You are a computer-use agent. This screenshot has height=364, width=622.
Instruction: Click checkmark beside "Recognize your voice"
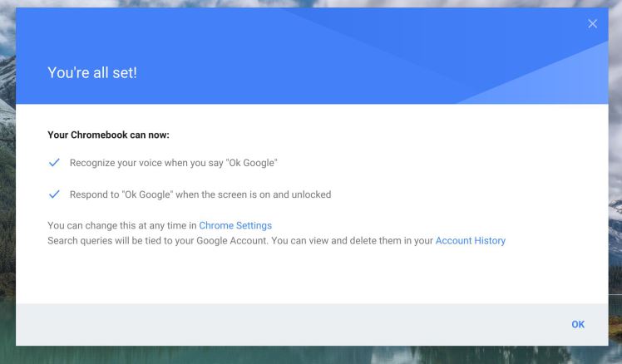55,162
